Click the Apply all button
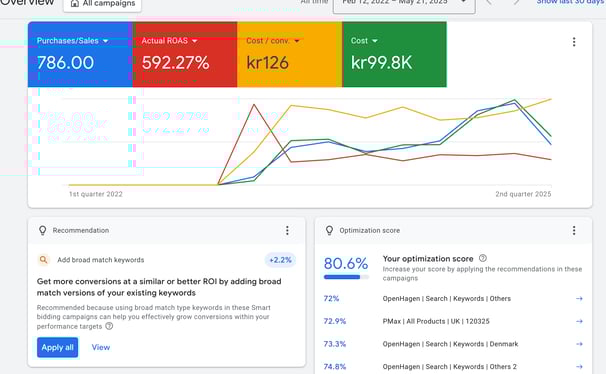This screenshot has height=374, width=606. pos(58,347)
